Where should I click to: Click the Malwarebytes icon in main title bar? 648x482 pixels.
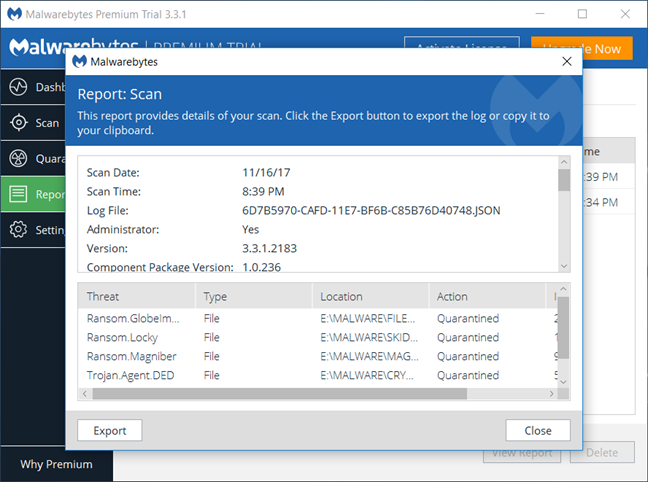click(14, 14)
